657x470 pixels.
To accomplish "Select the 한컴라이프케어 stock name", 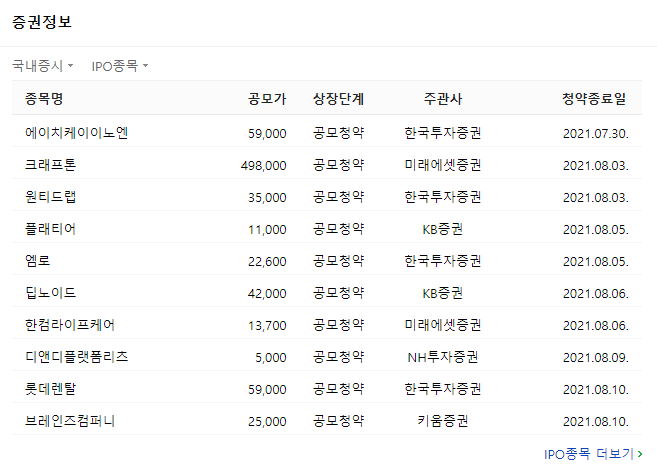I will (70, 325).
